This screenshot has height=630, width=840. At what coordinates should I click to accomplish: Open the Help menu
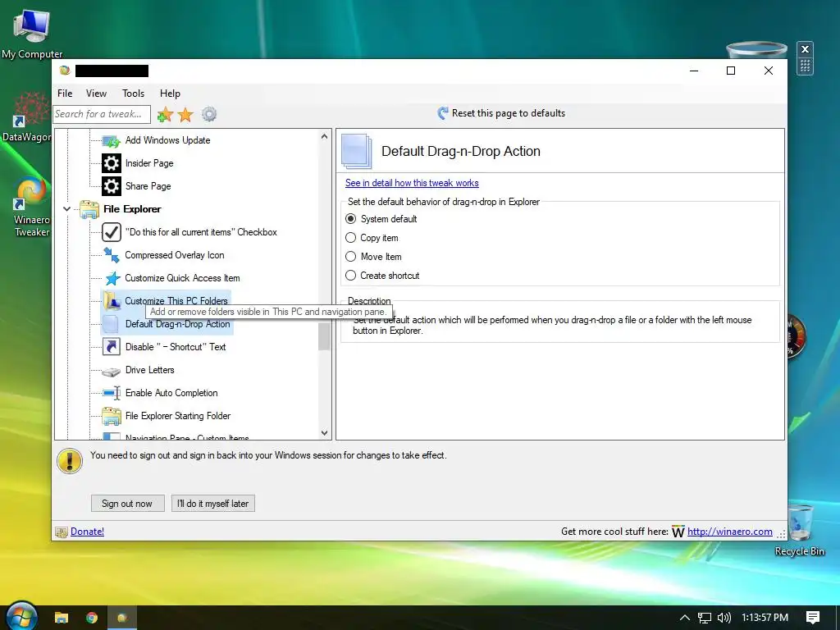170,94
